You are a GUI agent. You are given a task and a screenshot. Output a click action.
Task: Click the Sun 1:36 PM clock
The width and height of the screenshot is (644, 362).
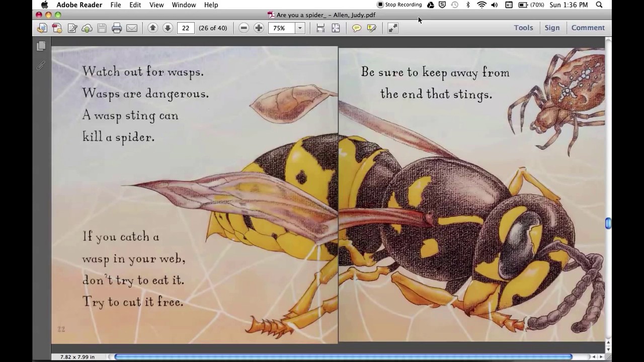click(x=569, y=5)
